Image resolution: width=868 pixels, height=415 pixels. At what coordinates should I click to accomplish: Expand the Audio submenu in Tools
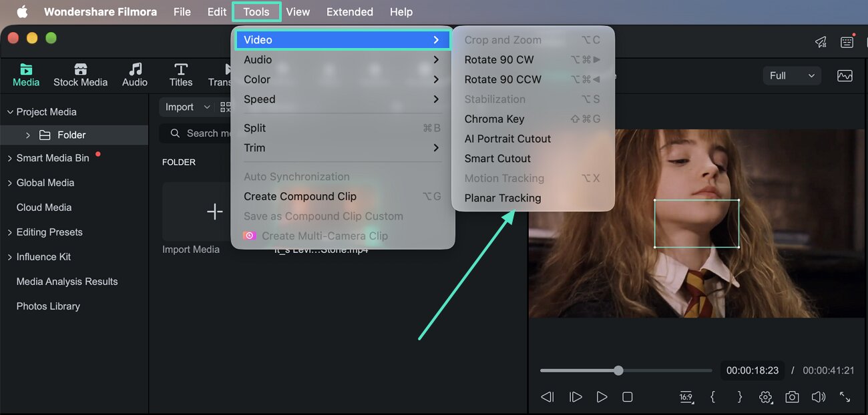pyautogui.click(x=343, y=60)
